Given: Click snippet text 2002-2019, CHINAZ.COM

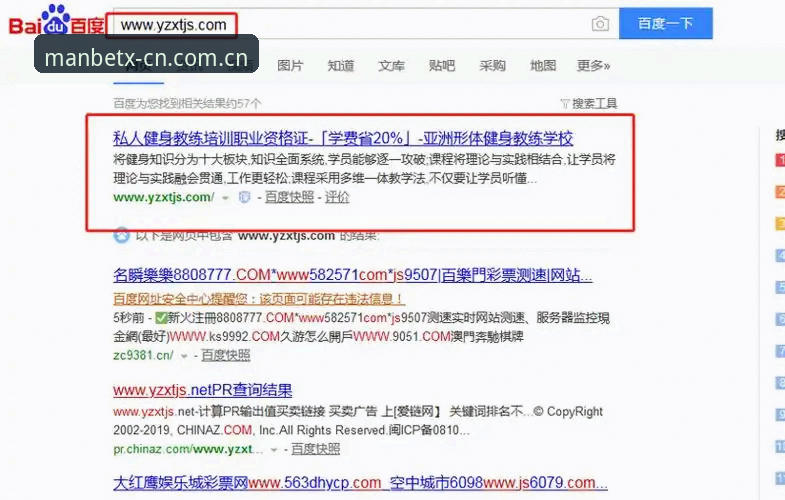Looking at the screenshot, I should coord(183,430).
